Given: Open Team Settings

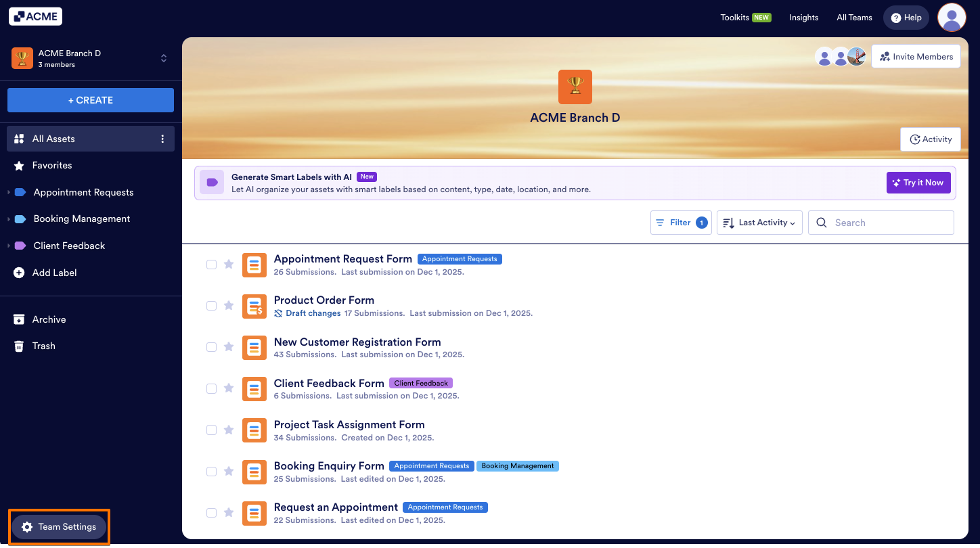Looking at the screenshot, I should [59, 527].
